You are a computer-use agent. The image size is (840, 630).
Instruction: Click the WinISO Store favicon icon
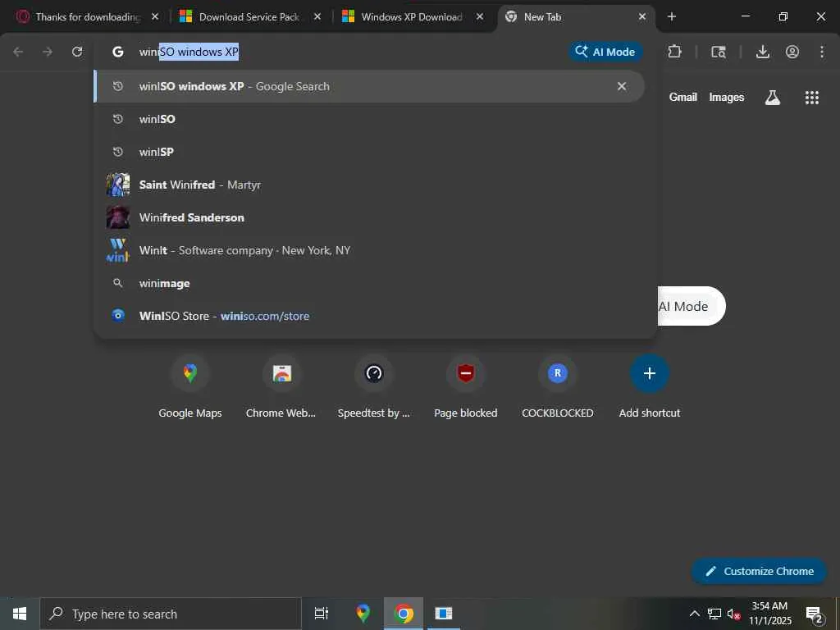(x=118, y=316)
